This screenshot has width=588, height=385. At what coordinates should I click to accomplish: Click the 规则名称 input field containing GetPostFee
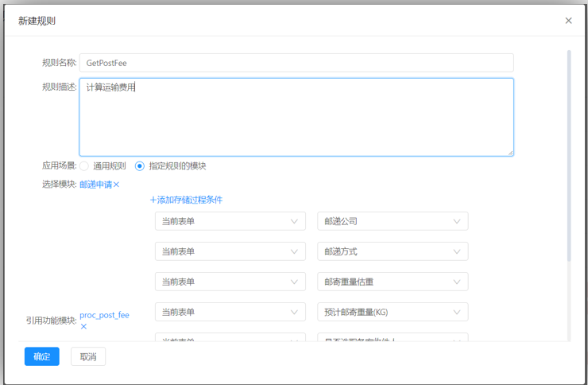pos(296,63)
